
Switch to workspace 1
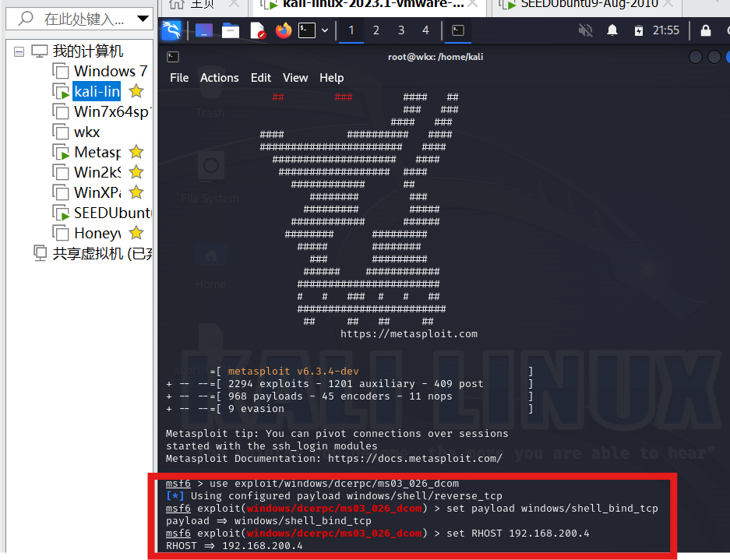point(351,30)
